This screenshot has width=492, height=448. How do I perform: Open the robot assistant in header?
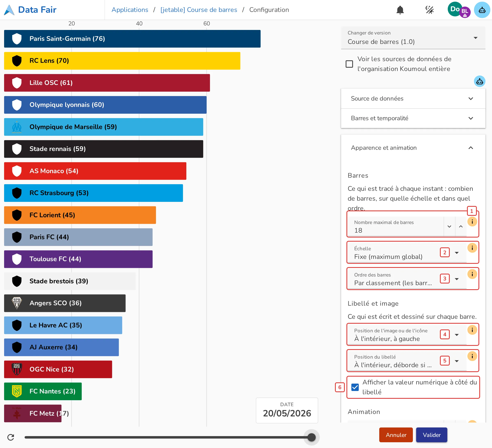[x=482, y=10]
